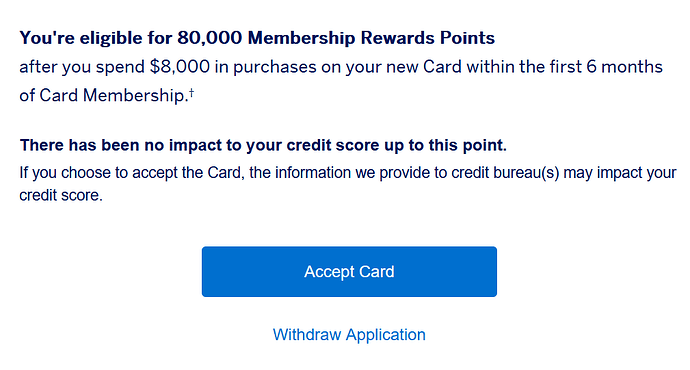Viewport: 690px width, 370px height.
Task: Click the words may impact your
Action: click(620, 172)
